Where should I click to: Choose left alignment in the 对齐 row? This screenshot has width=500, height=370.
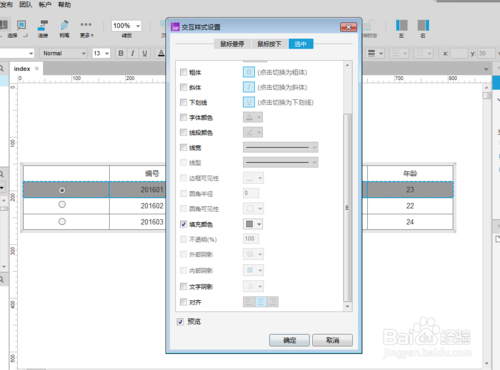tap(249, 302)
